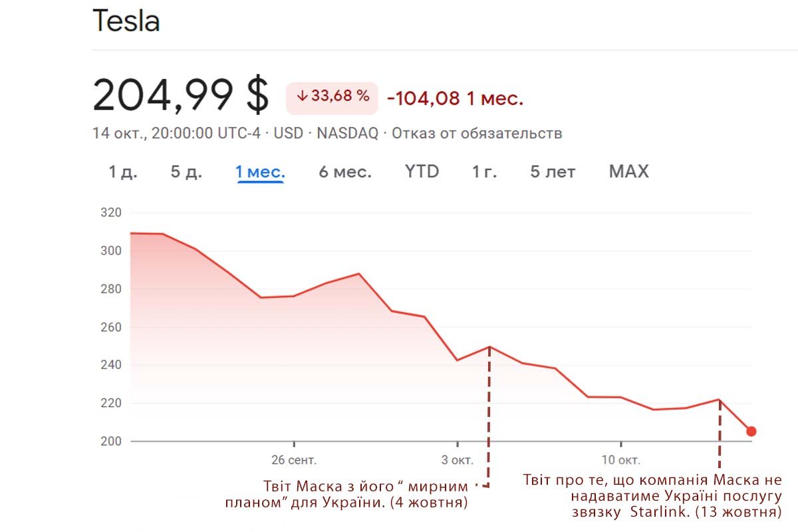This screenshot has width=798, height=532.
Task: Click the dashed marker line for 13 жовтня
Action: pyautogui.click(x=720, y=432)
